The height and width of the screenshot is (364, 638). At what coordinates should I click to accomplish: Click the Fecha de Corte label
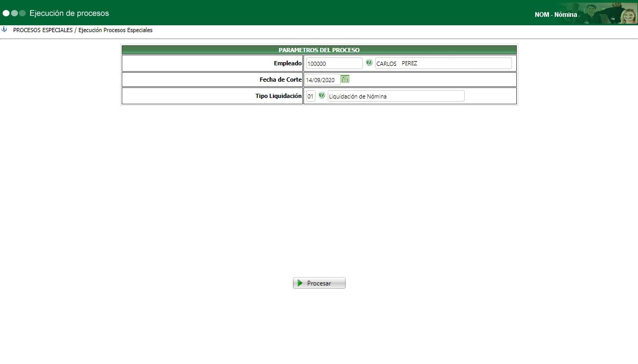[281, 80]
